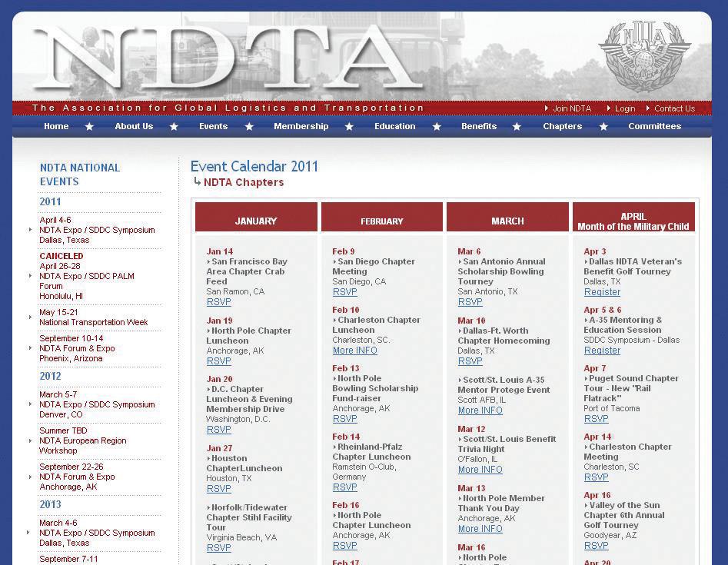Open Valley of the Sun Golf Tourney event
The image size is (728, 565).
pyautogui.click(x=624, y=515)
